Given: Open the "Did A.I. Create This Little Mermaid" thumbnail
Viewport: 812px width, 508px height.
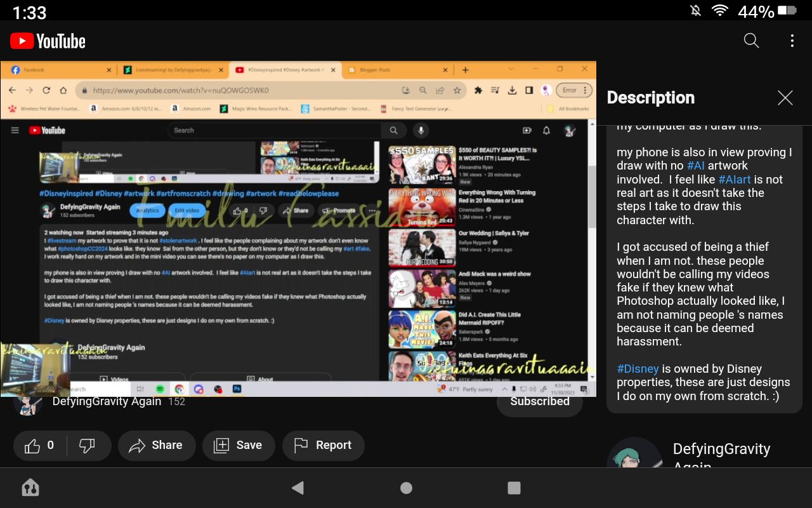Looking at the screenshot, I should (422, 329).
